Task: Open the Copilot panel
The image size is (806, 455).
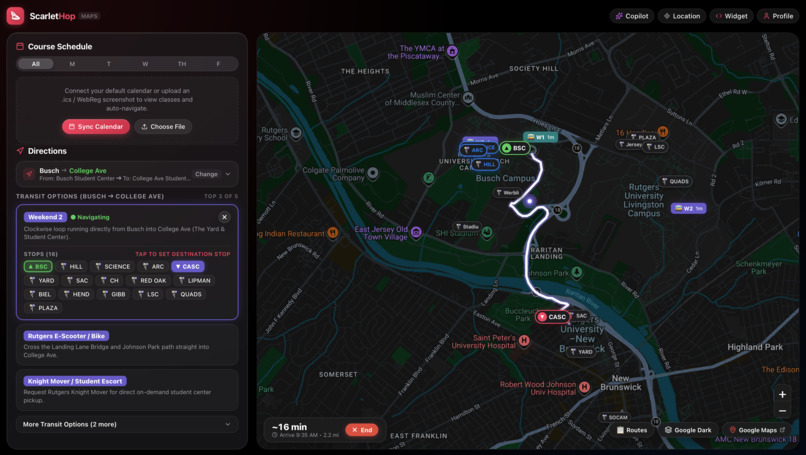Action: pyautogui.click(x=632, y=16)
